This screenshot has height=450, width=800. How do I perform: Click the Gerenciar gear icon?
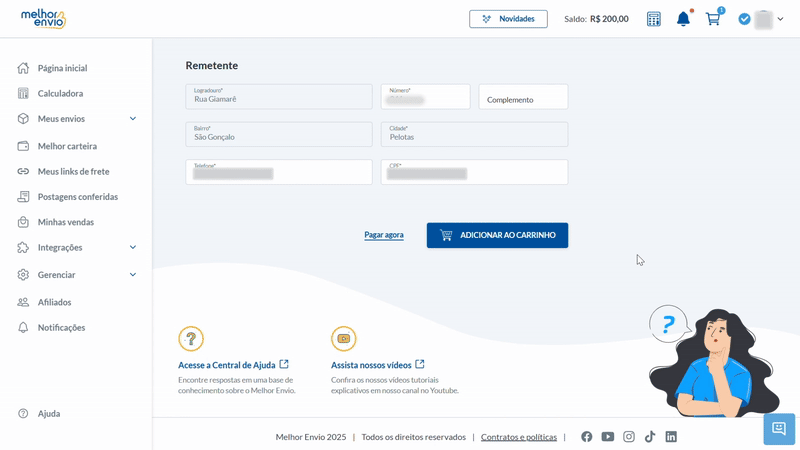click(23, 274)
